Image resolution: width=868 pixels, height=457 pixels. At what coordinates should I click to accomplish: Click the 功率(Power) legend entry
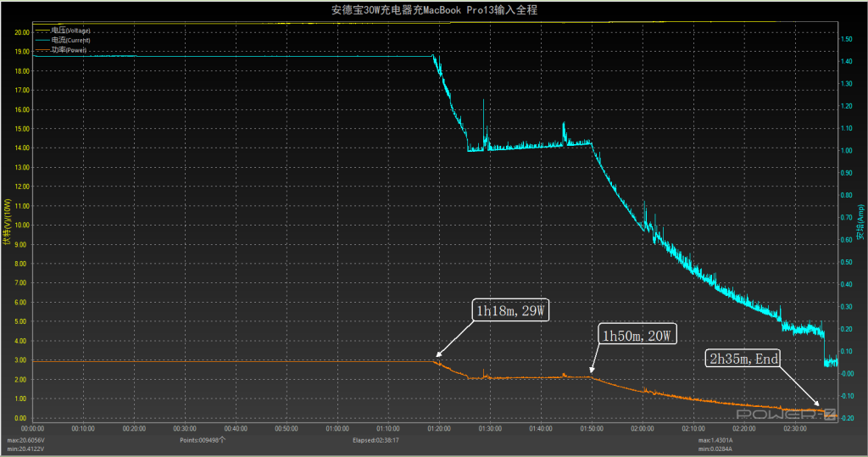pos(61,50)
